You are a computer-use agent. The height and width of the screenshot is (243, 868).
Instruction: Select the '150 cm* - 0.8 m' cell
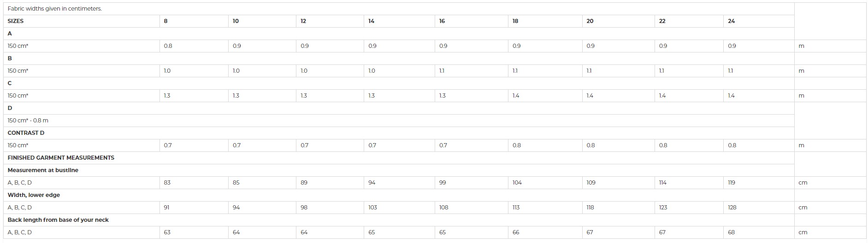(28, 121)
